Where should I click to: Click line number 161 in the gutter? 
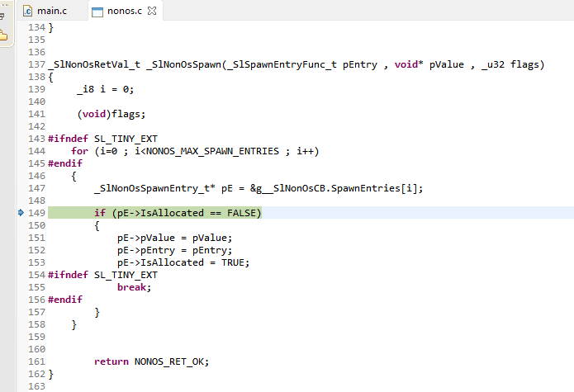coord(36,361)
